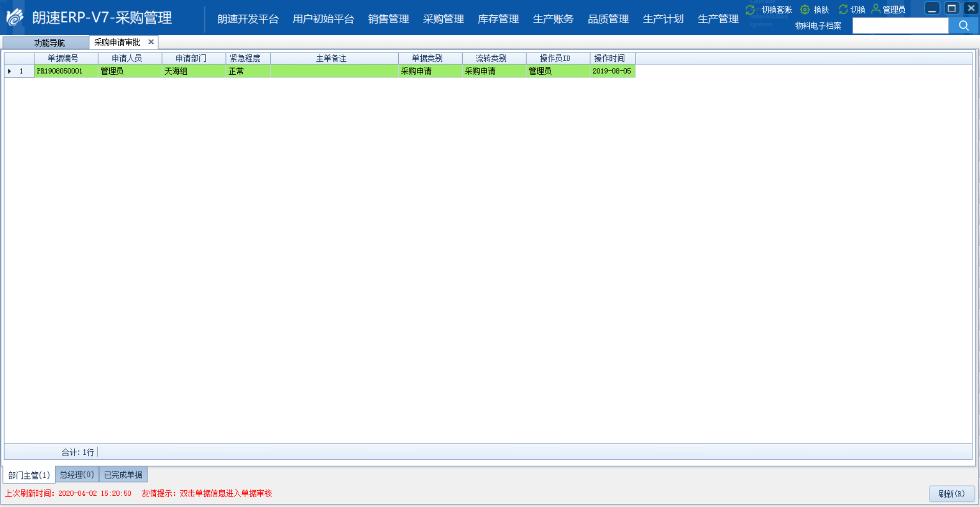The width and height of the screenshot is (980, 507).
Task: Switch to the 总经理(0) tab
Action: coord(77,474)
